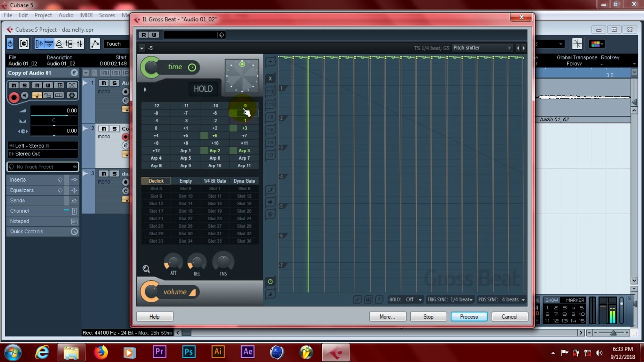Viewport: 644px width, 362px height.
Task: Click the Help button in Gross Beat dialog
Action: click(x=154, y=317)
